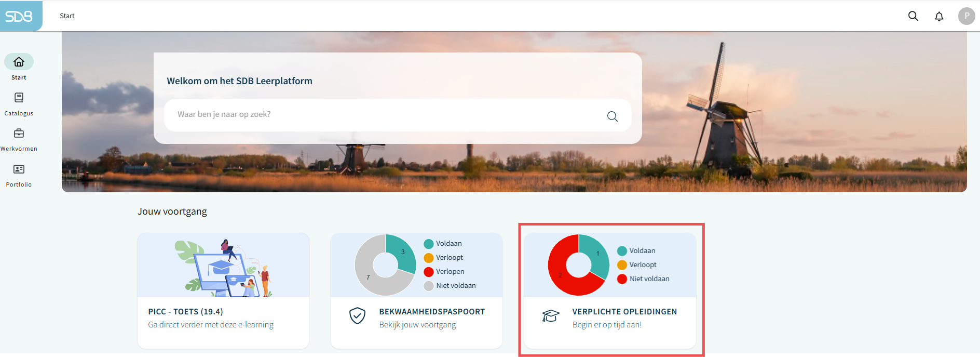
Task: Open the PICC - TOETS (19.4) title
Action: [x=185, y=312]
